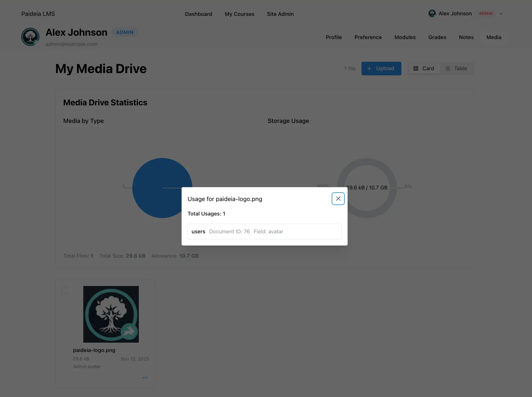Image resolution: width=532 pixels, height=397 pixels.
Task: Click the large profile avatar in header
Action: (30, 37)
